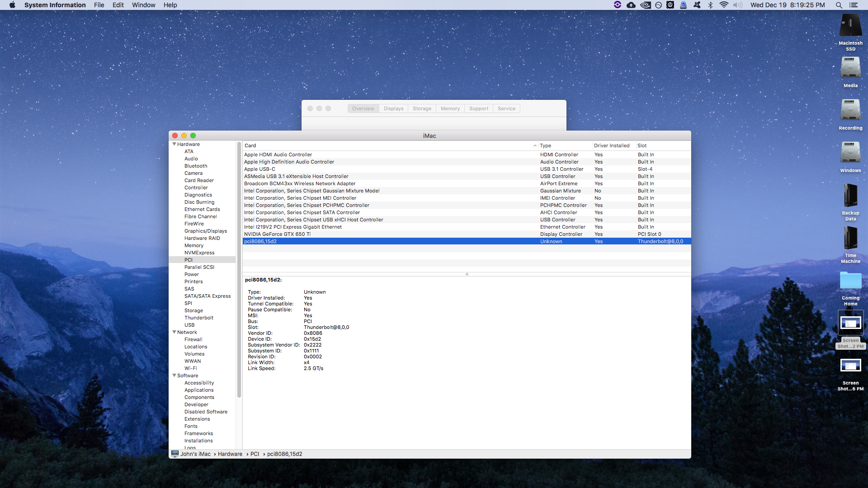
Task: Click the Bluetooth menu bar icon
Action: [710, 5]
